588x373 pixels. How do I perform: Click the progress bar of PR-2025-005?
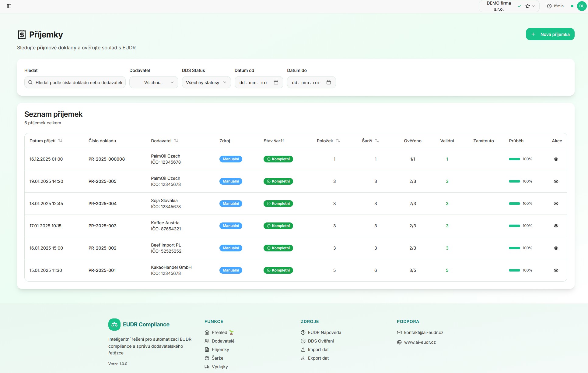pos(514,181)
